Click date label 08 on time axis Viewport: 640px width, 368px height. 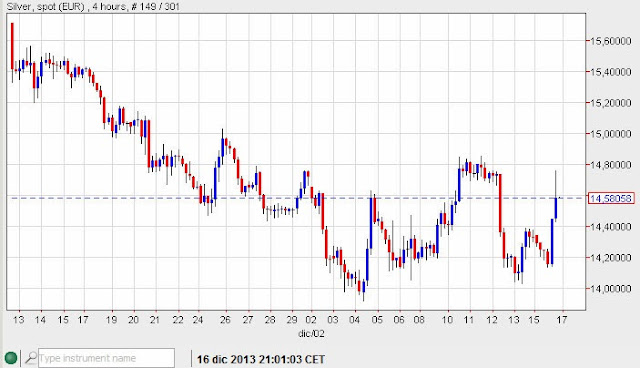419,320
